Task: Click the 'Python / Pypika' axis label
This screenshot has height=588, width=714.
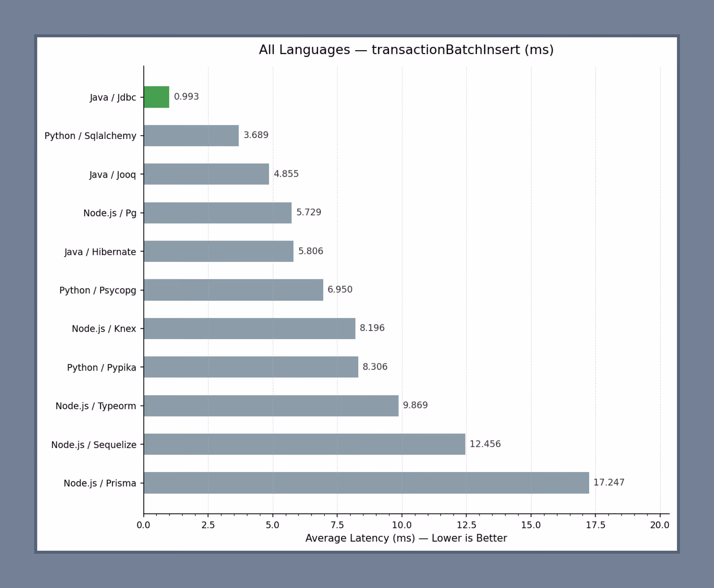Action: (x=101, y=367)
